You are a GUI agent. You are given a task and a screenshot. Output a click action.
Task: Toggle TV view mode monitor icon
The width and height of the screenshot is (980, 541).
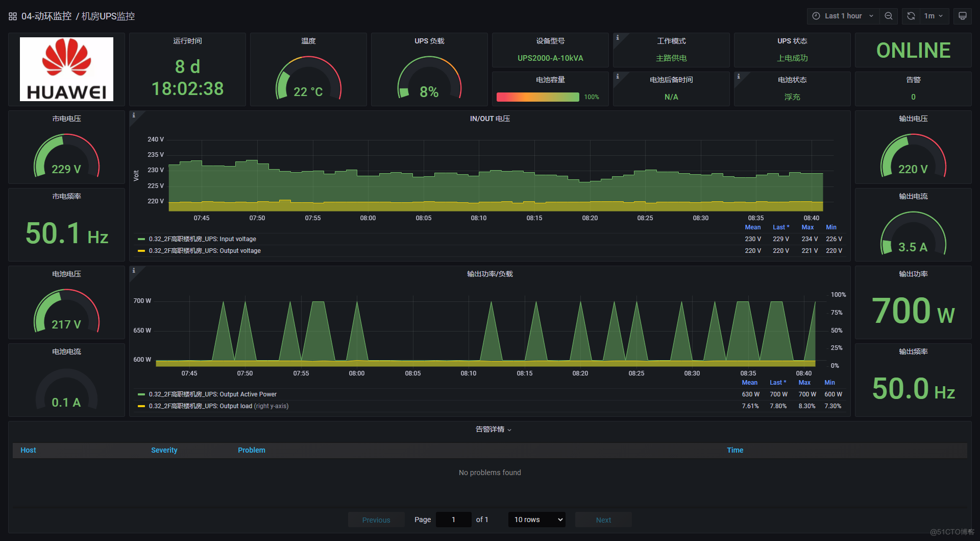[963, 16]
